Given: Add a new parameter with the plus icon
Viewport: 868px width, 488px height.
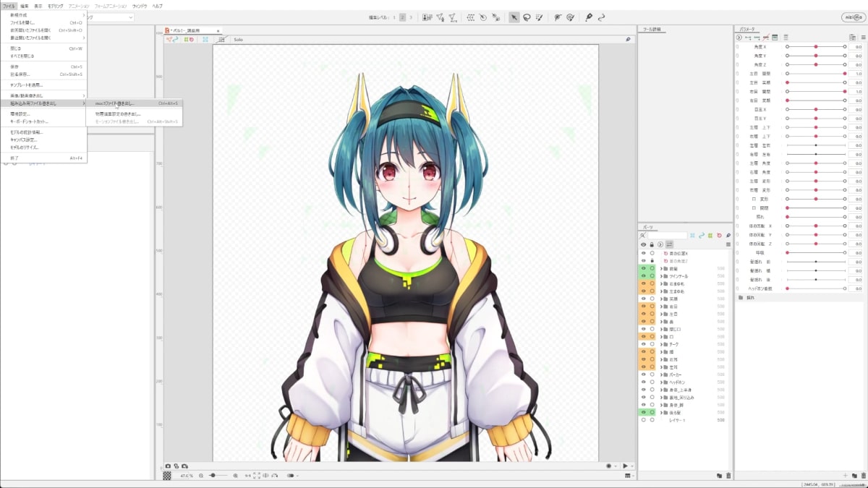Looking at the screenshot, I should point(846,476).
